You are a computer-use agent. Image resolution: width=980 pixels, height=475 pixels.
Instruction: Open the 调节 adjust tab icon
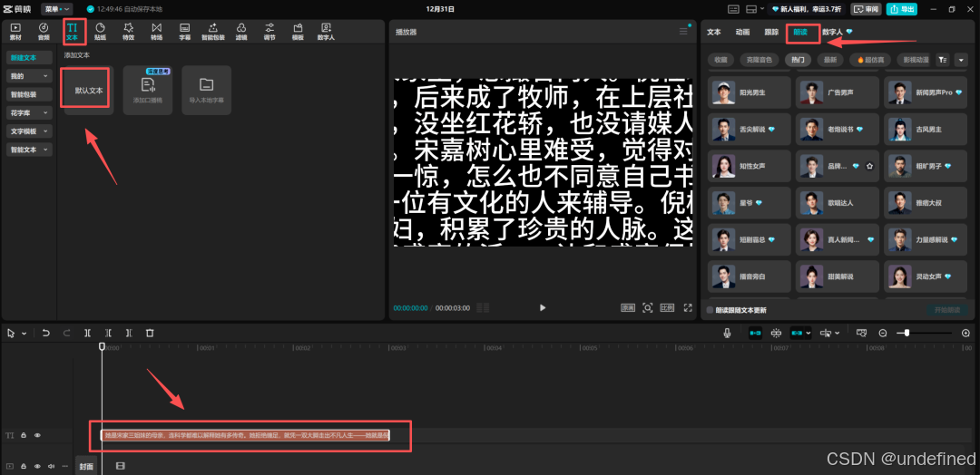[269, 32]
